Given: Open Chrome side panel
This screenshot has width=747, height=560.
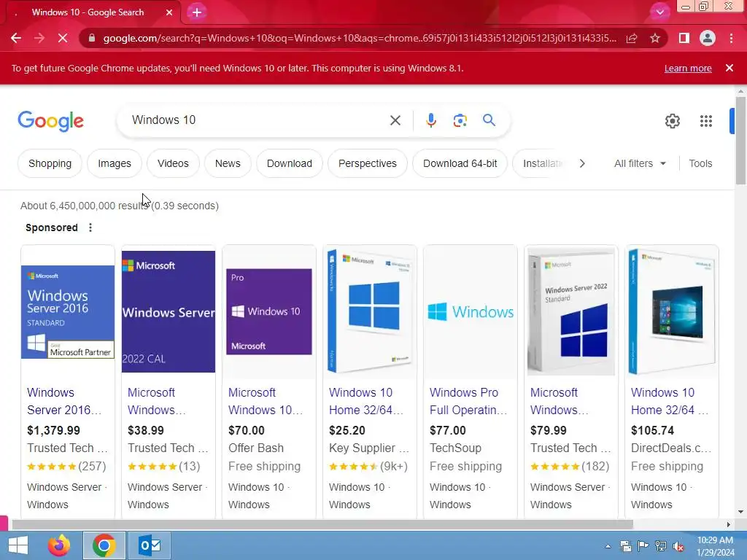Looking at the screenshot, I should (684, 38).
